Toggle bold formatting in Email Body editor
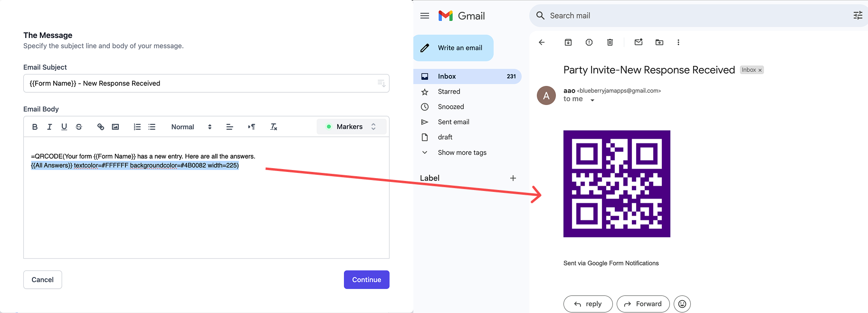Screen dimensions: 868x313 [35, 127]
